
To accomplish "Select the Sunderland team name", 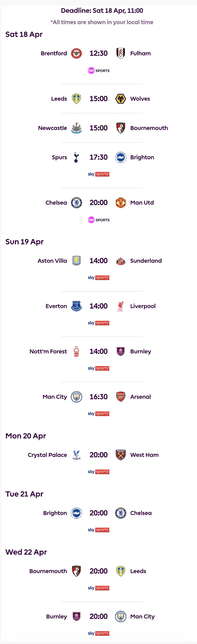I will pos(146,261).
